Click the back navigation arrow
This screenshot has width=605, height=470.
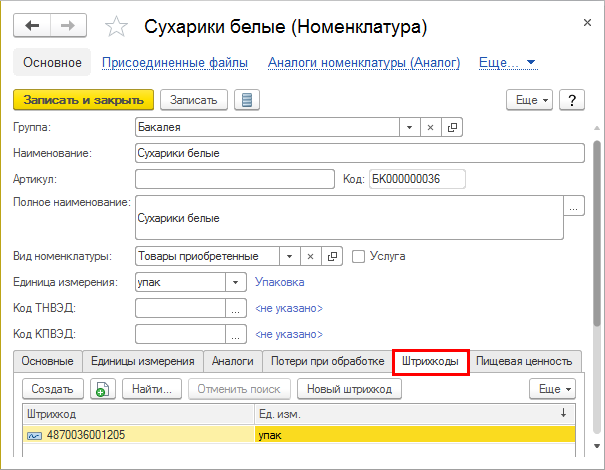[x=33, y=25]
